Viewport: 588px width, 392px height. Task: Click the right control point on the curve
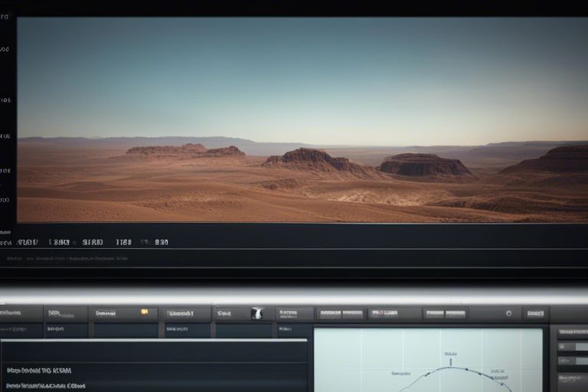tap(481, 375)
